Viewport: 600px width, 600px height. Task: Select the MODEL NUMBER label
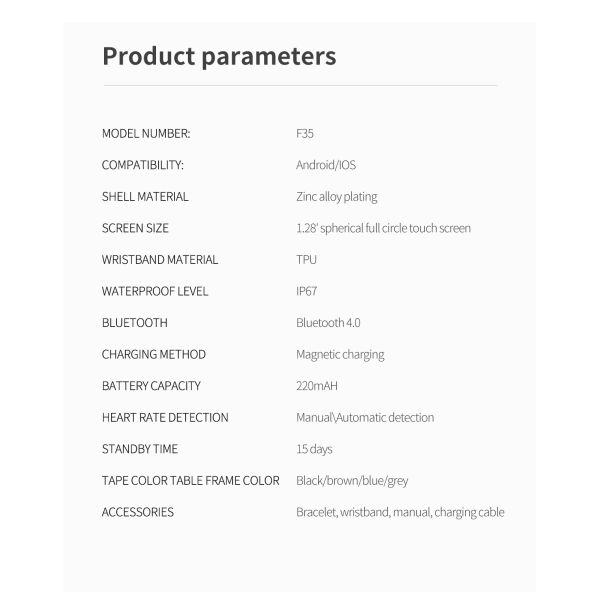tap(146, 134)
